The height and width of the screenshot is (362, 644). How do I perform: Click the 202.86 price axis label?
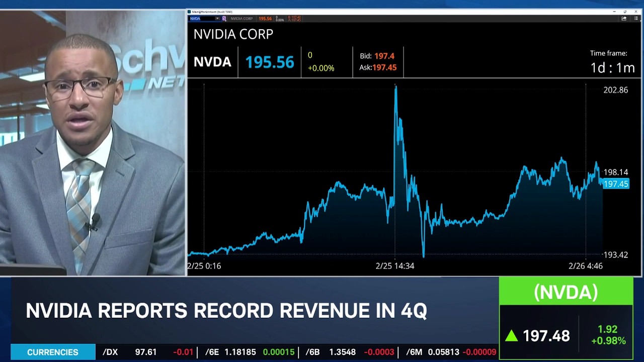click(616, 90)
